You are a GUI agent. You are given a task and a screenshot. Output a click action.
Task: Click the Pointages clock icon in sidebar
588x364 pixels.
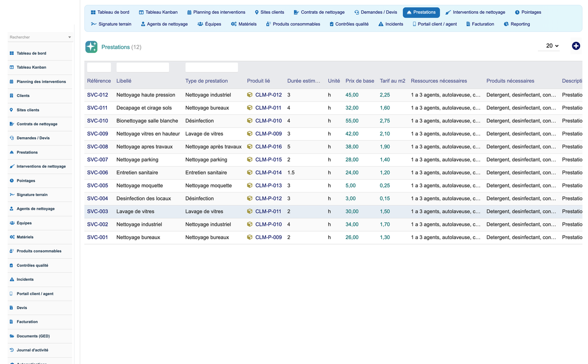point(12,181)
